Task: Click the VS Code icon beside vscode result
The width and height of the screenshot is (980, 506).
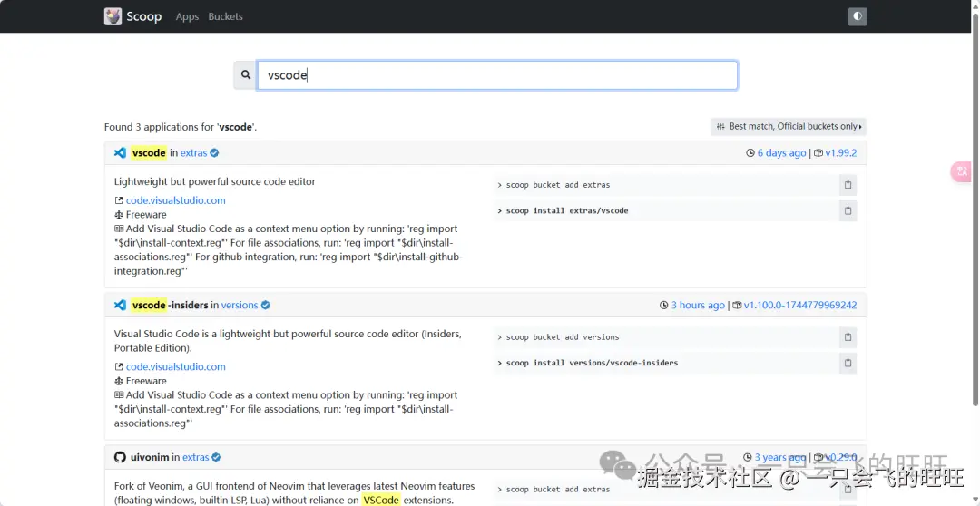Action: pos(120,153)
